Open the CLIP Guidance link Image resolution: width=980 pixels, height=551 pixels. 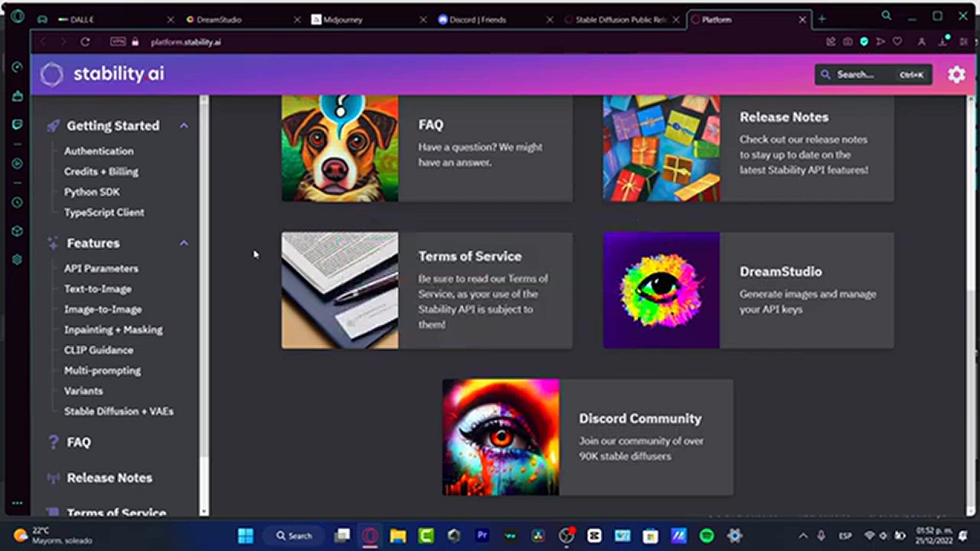[99, 350]
